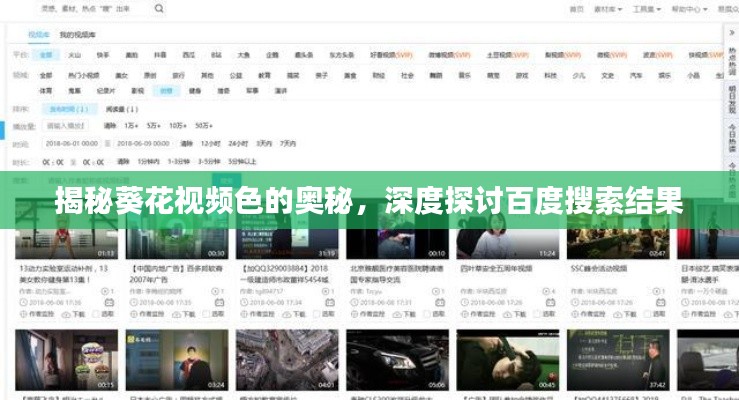Open calendar icon on QQ329003884 card
This screenshot has width=739, height=400.
(330, 302)
